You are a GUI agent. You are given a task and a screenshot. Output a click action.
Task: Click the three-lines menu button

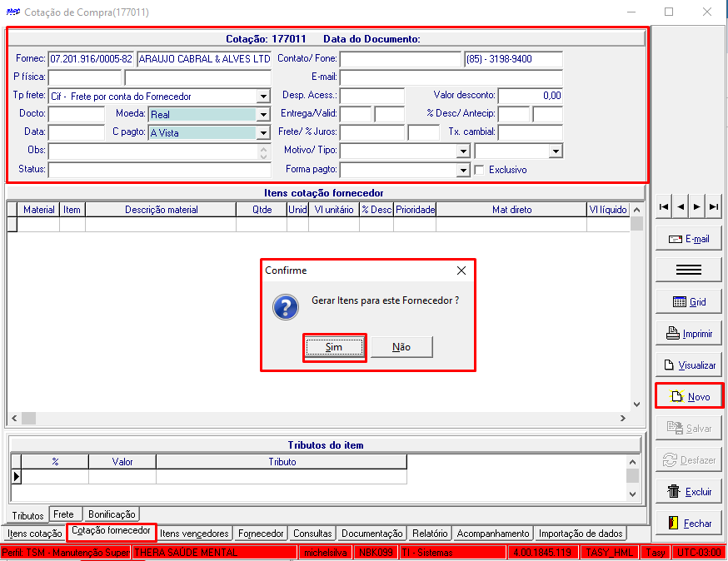click(689, 270)
